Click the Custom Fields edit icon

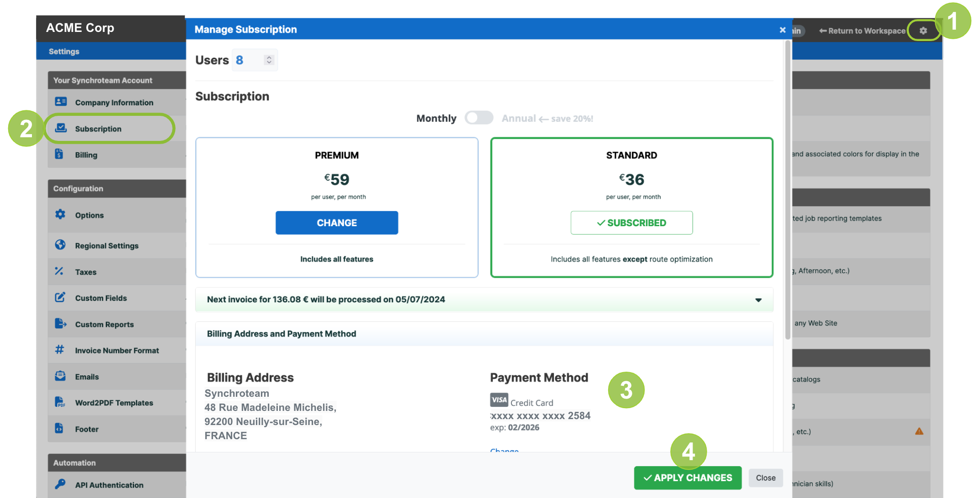pyautogui.click(x=60, y=297)
